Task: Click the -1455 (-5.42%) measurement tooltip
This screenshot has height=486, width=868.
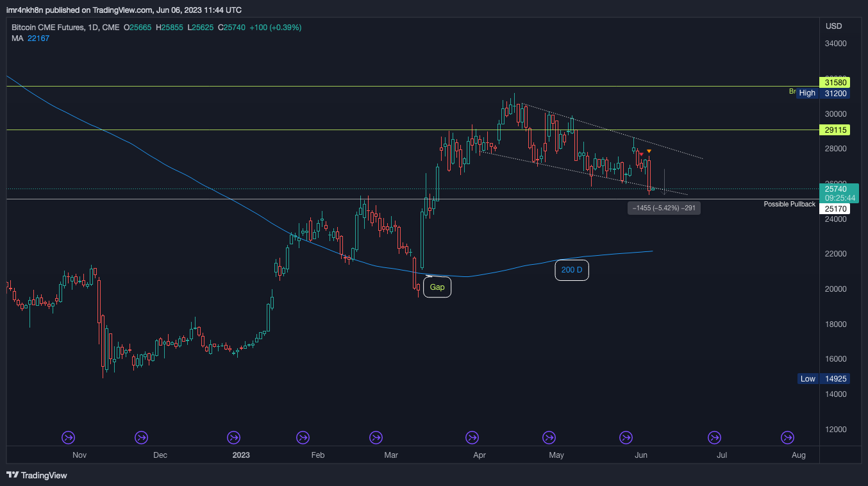Action: (x=664, y=208)
